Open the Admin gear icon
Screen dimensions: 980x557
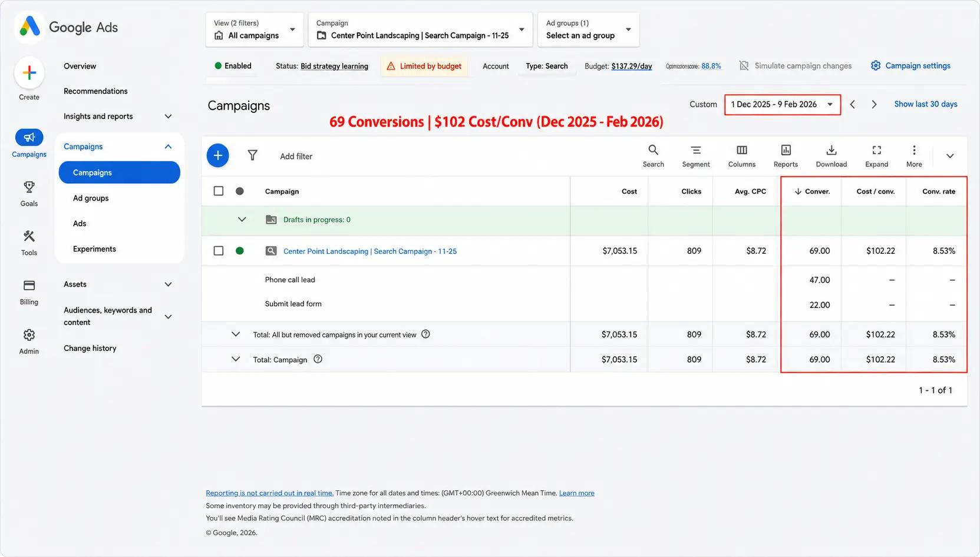[29, 335]
